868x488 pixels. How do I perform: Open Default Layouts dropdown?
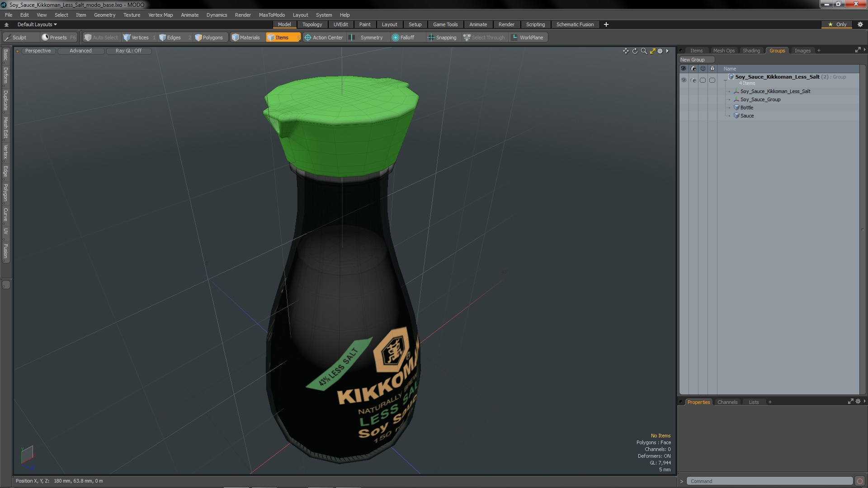(x=37, y=24)
